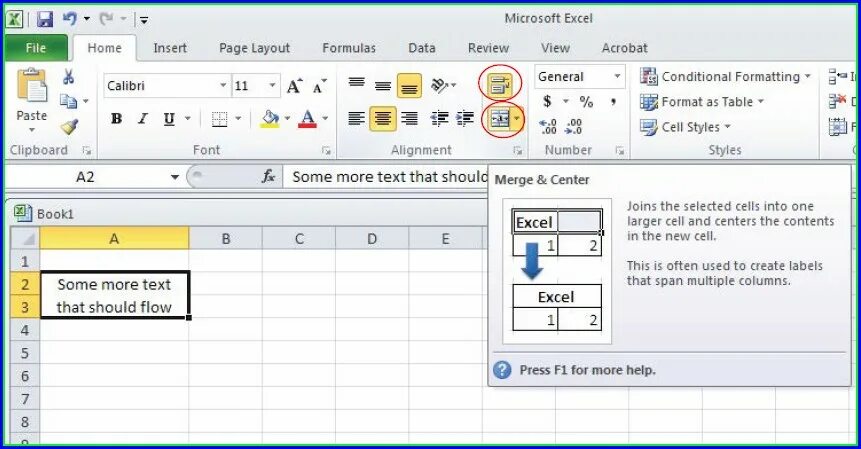Switch to the Insert tab
This screenshot has width=861, height=449.
coord(170,48)
